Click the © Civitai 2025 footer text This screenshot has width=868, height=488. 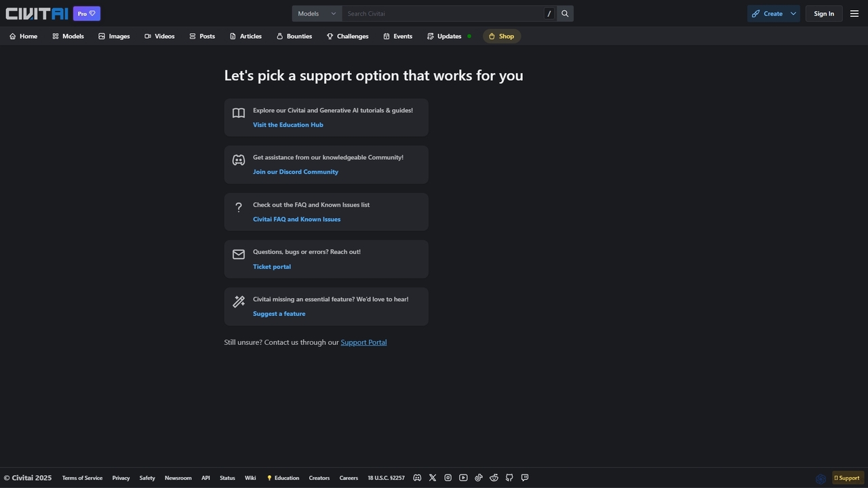[28, 478]
